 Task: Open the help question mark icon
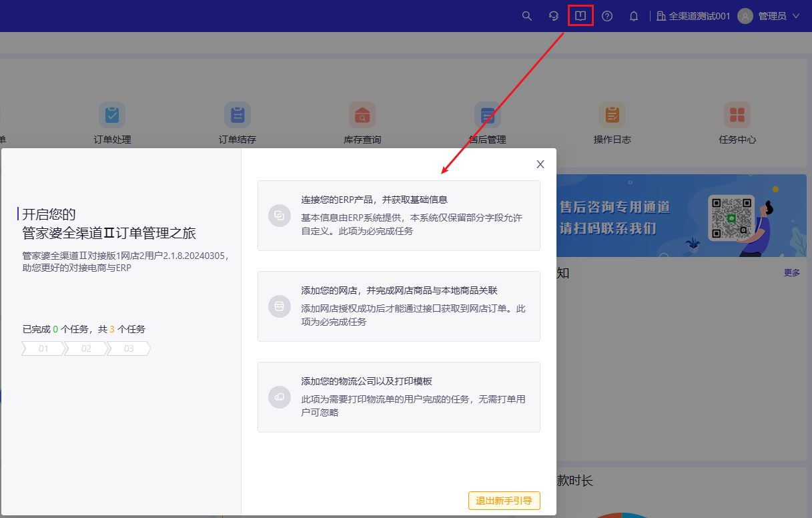tap(607, 16)
